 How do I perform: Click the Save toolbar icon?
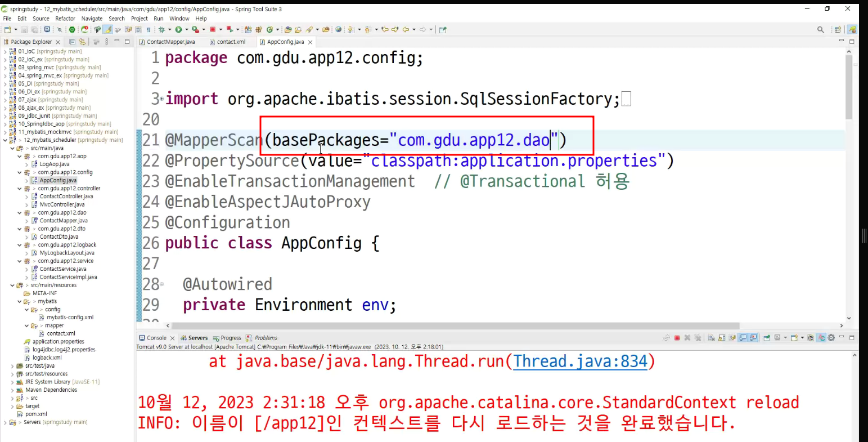point(24,29)
